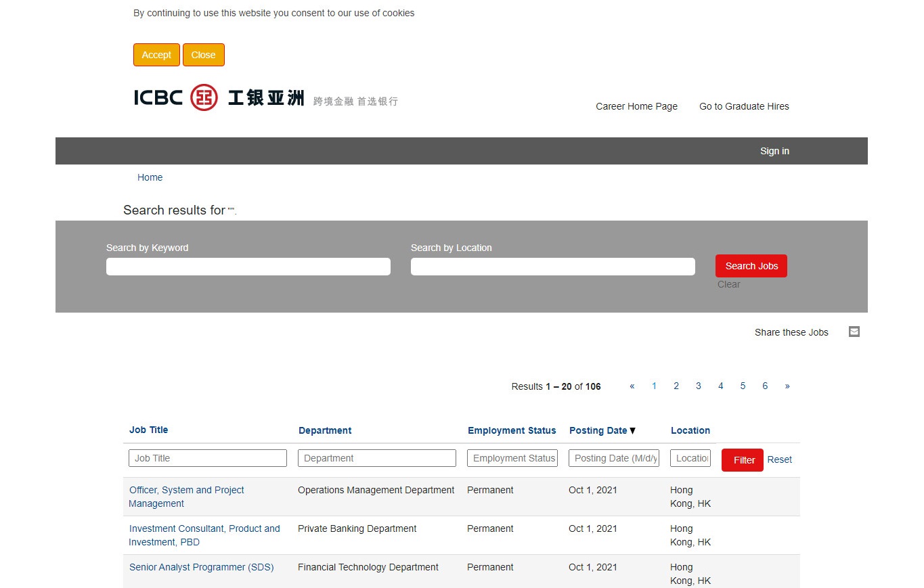Click the email share envelope icon
Image resolution: width=924 pixels, height=588 pixels.
854,332
